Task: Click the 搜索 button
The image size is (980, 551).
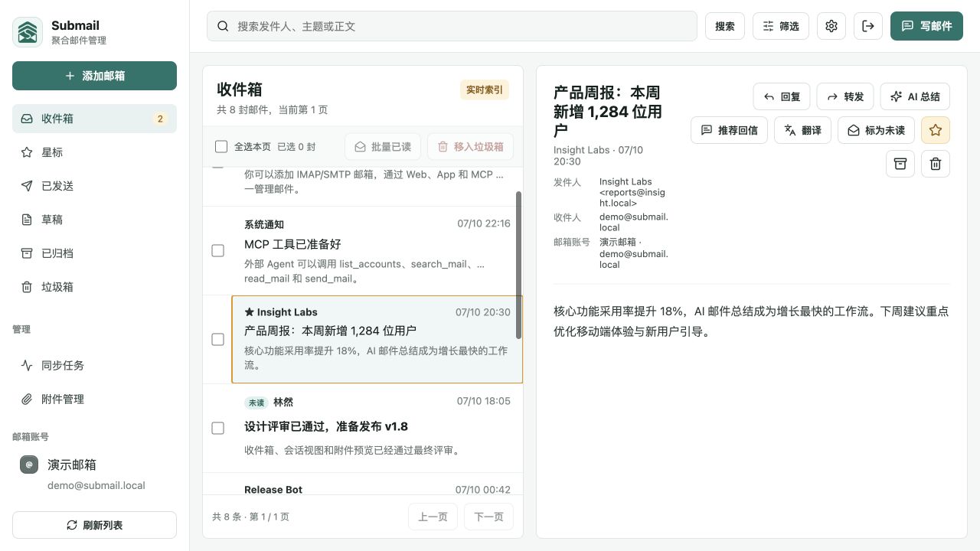Action: 725,26
